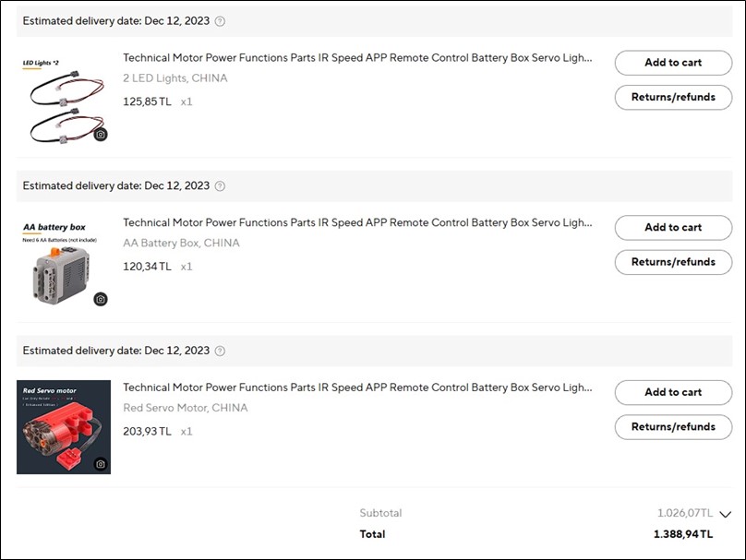Open product title link above AA Battery Box
This screenshot has width=746, height=560.
357,223
